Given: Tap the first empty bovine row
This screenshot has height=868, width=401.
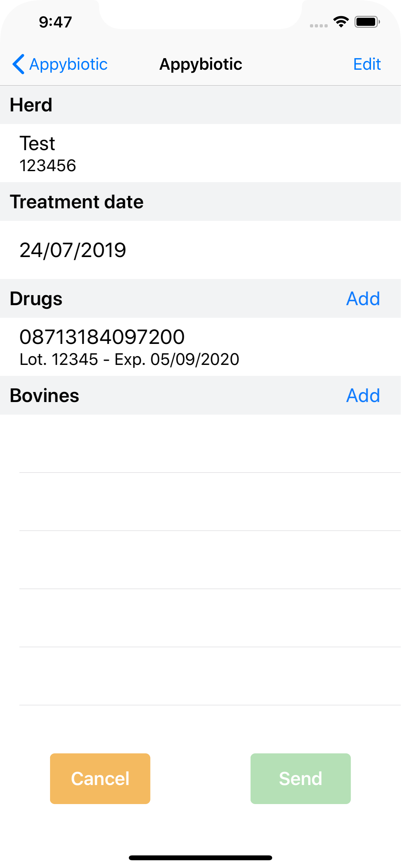Looking at the screenshot, I should pos(200,444).
